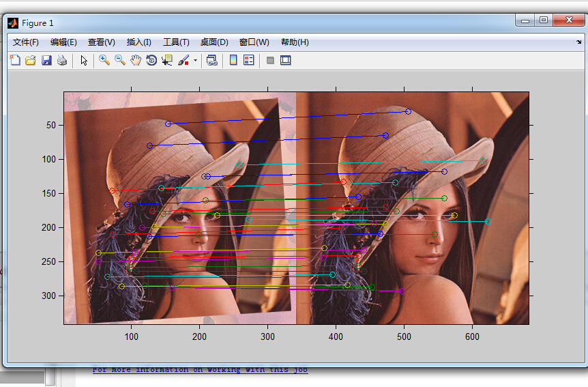Save the figure with floppy disk icon
Screen dimensions: 588x387
click(46, 60)
